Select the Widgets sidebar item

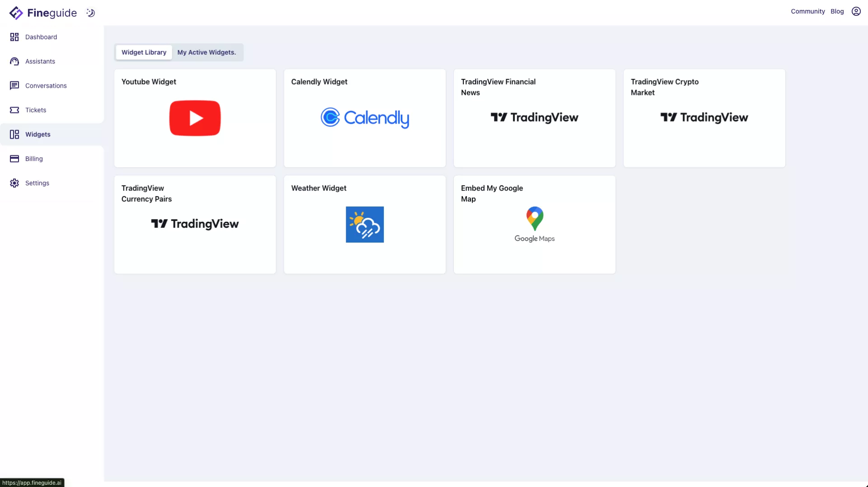[38, 135]
